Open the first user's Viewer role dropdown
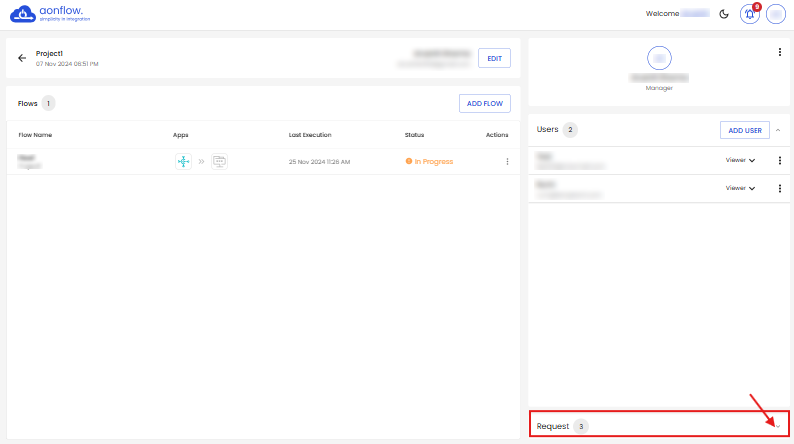 coord(740,160)
